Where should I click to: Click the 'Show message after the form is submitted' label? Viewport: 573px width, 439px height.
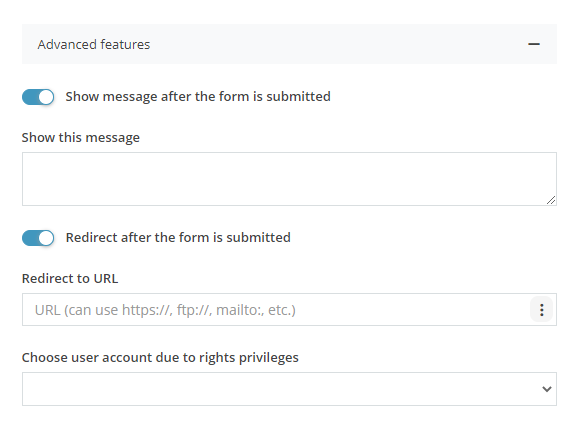(x=198, y=97)
